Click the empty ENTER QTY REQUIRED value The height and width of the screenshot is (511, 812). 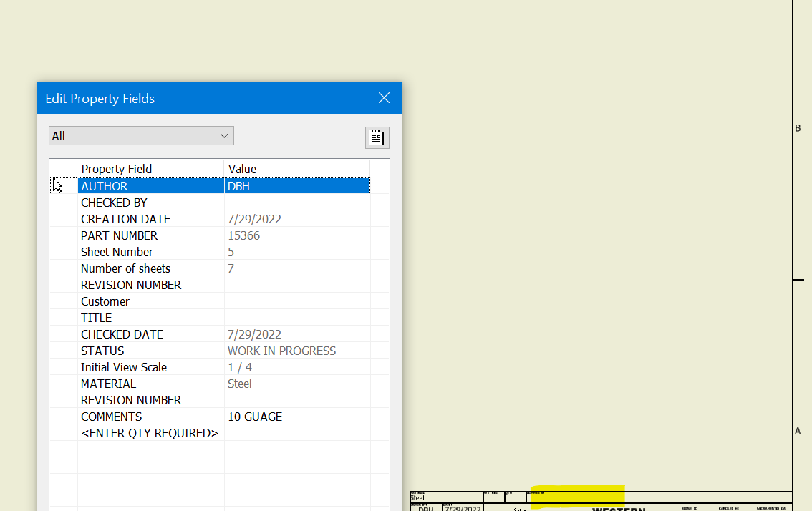point(297,433)
